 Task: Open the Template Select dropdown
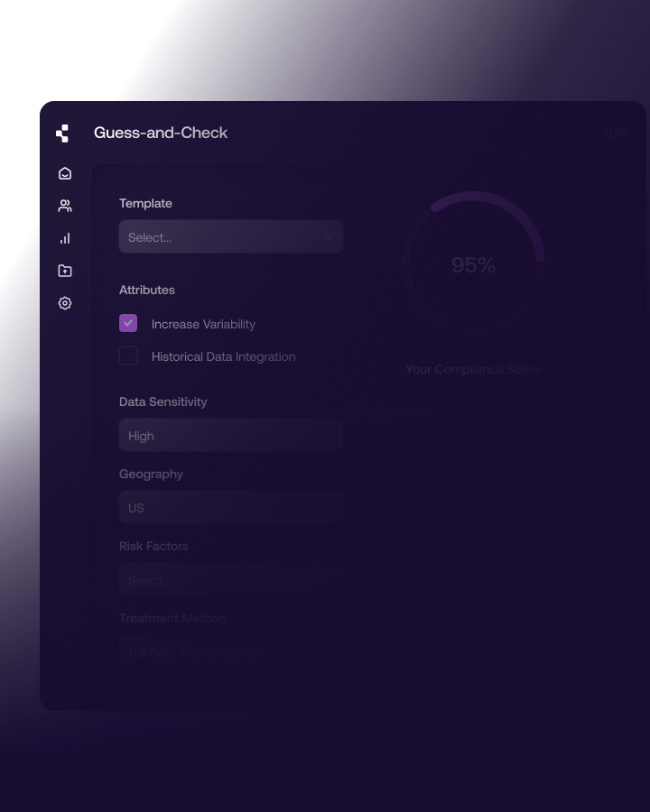231,236
